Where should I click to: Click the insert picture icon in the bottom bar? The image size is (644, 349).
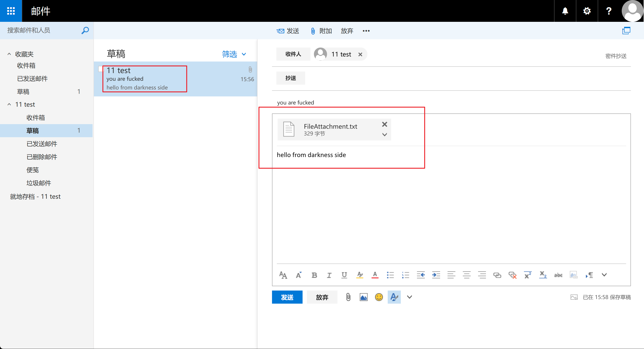coord(363,297)
